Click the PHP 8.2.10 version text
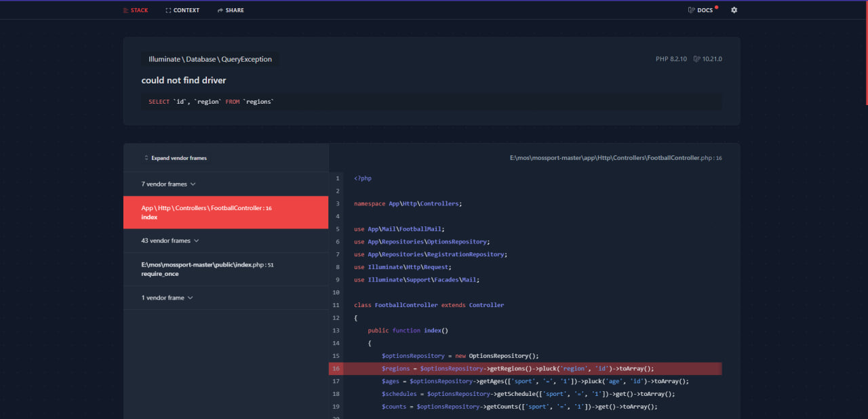868x419 pixels. coord(671,59)
